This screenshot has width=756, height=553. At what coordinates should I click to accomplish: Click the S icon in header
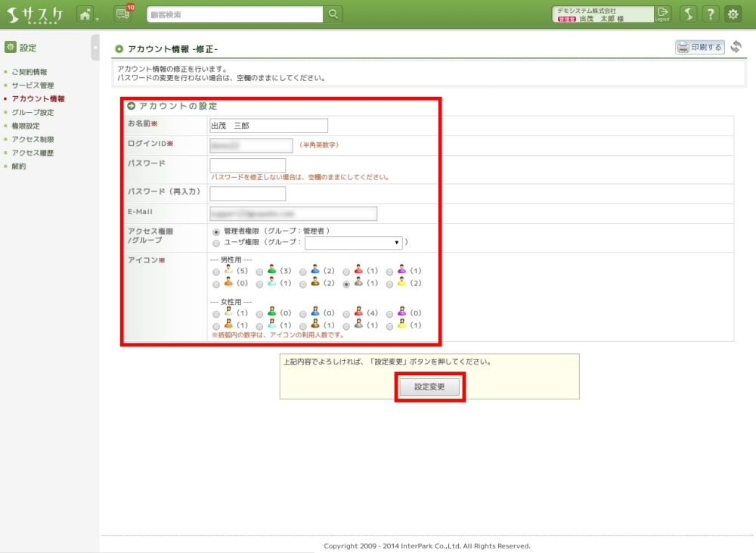(x=689, y=14)
